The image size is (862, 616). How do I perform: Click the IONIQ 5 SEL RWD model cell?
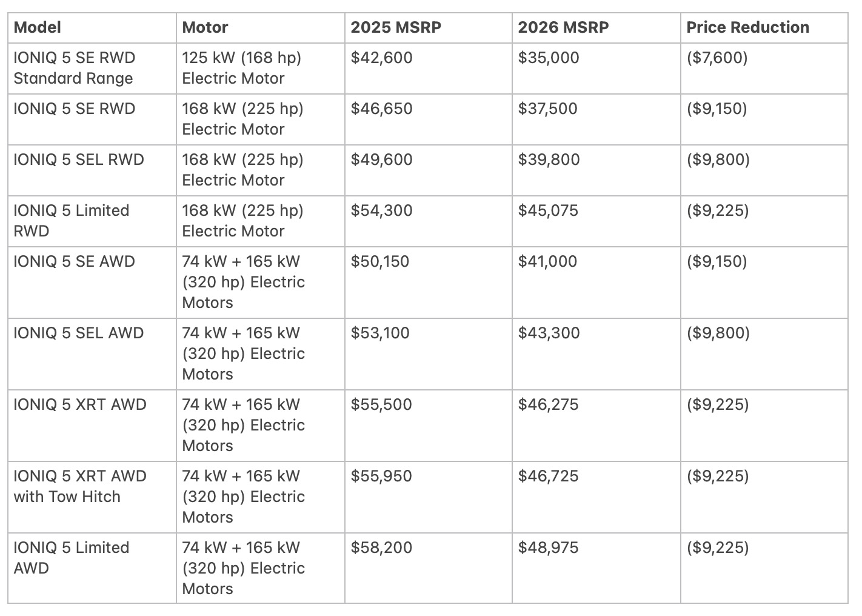tap(79, 160)
